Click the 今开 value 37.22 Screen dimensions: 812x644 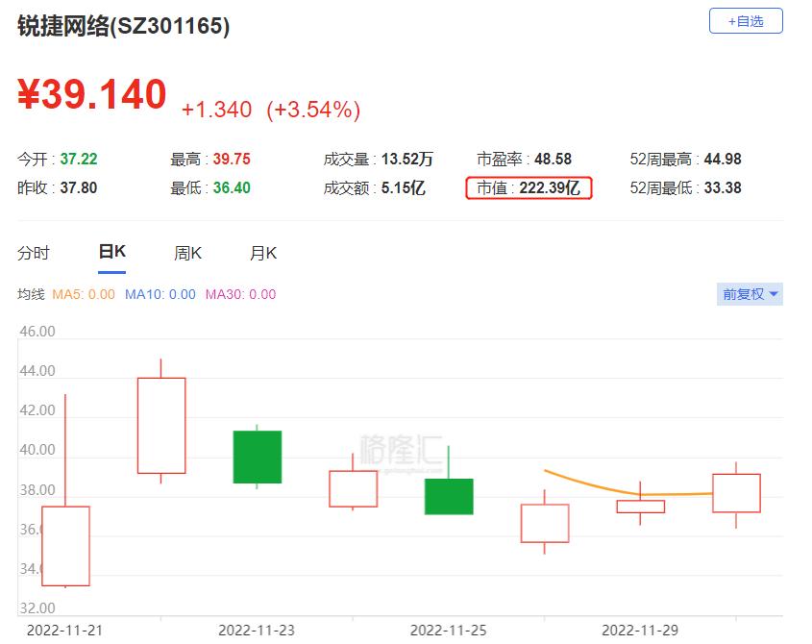79,159
